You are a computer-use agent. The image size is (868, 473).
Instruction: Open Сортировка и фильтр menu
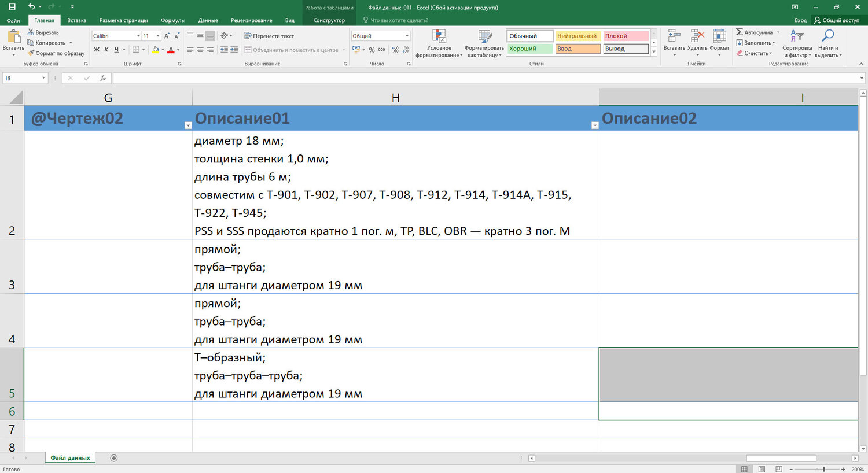tap(797, 43)
